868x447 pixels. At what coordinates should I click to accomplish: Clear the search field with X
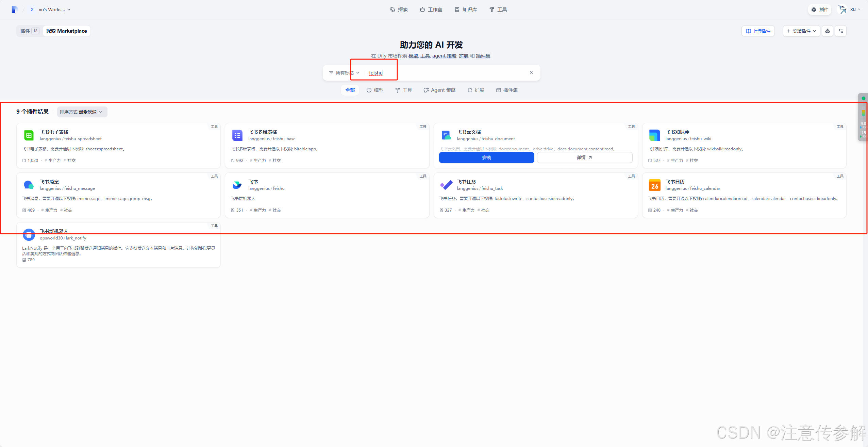(x=531, y=72)
